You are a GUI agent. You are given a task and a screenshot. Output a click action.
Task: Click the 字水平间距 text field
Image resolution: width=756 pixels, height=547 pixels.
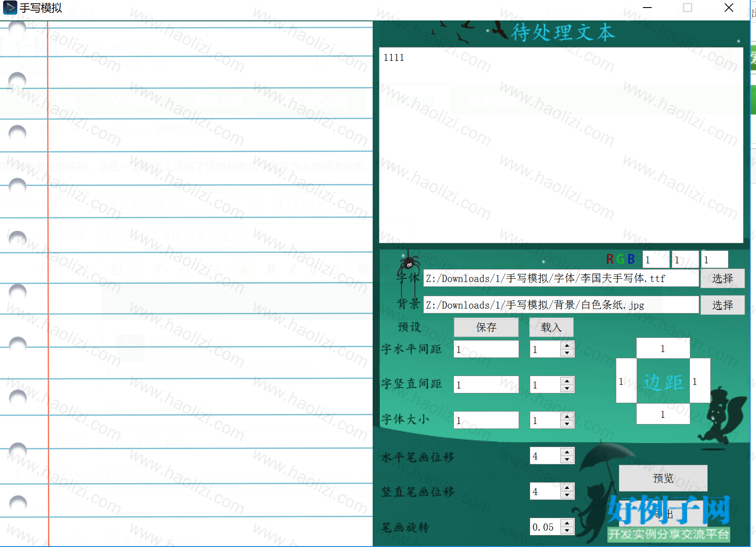[486, 349]
